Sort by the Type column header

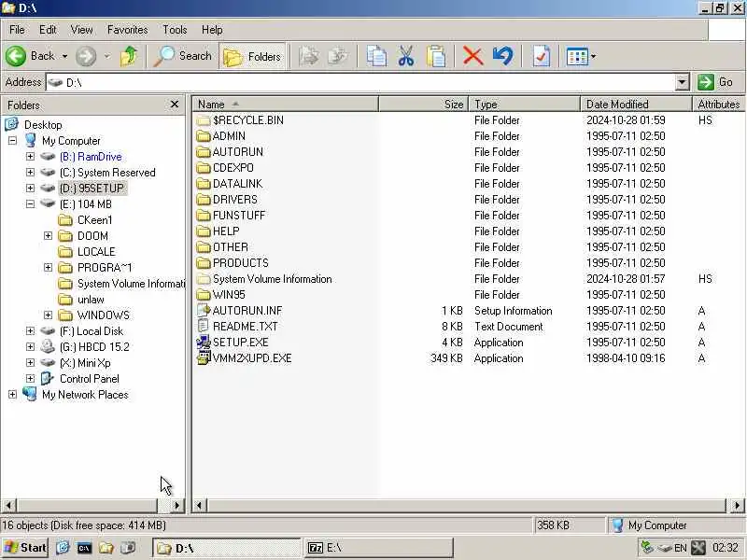[525, 104]
